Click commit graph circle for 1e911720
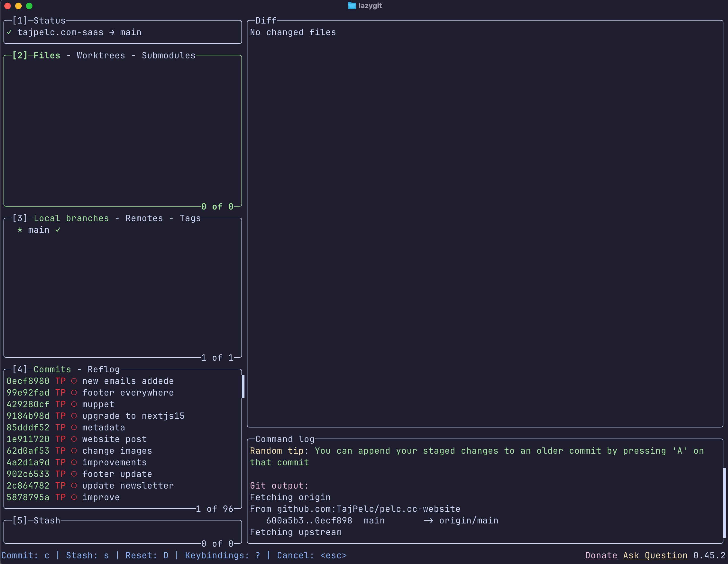Screen dimensions: 728x564 (74, 439)
